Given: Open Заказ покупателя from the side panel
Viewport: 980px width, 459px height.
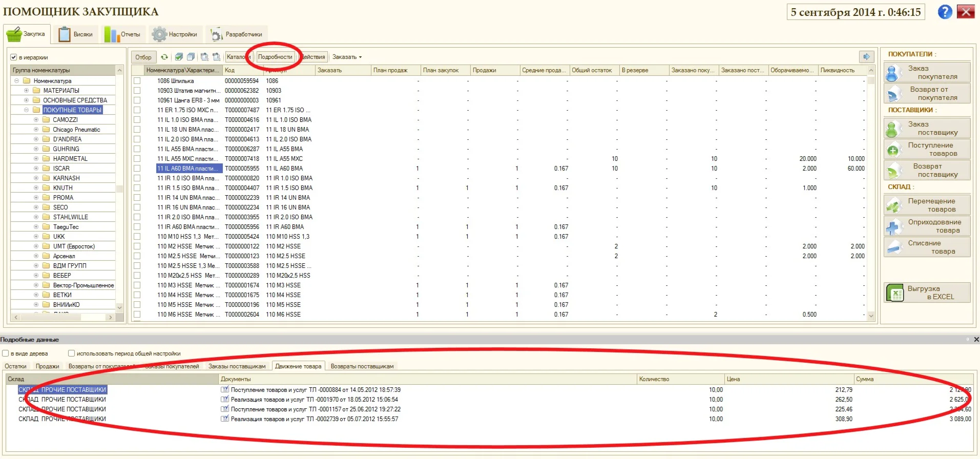Looking at the screenshot, I should point(927,72).
